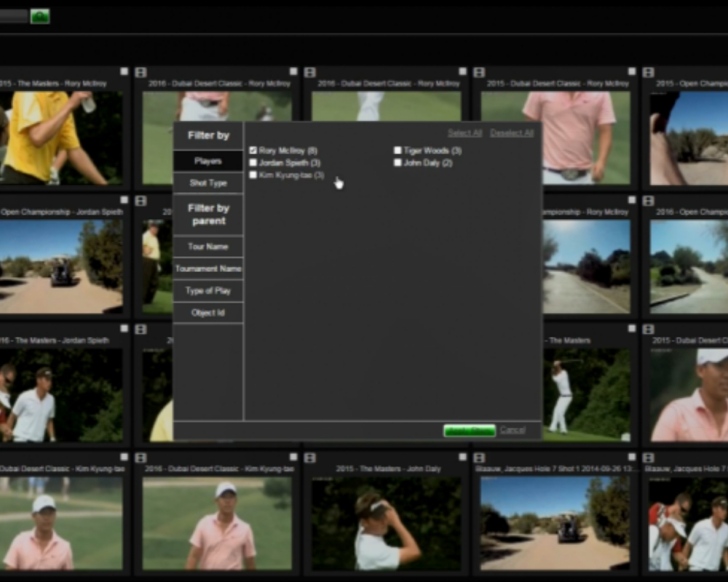Check the Kim Kyung-tae (3) player filter
The height and width of the screenshot is (582, 728).
pos(253,175)
